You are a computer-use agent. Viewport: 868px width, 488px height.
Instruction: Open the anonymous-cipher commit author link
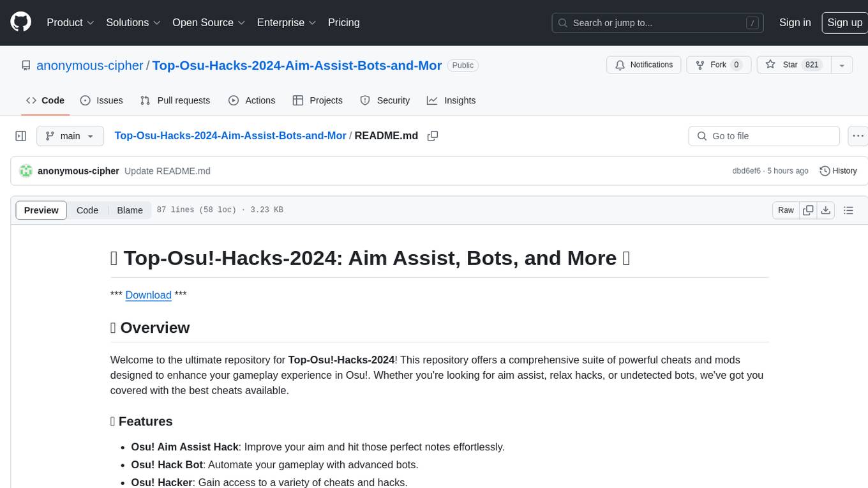click(79, 171)
